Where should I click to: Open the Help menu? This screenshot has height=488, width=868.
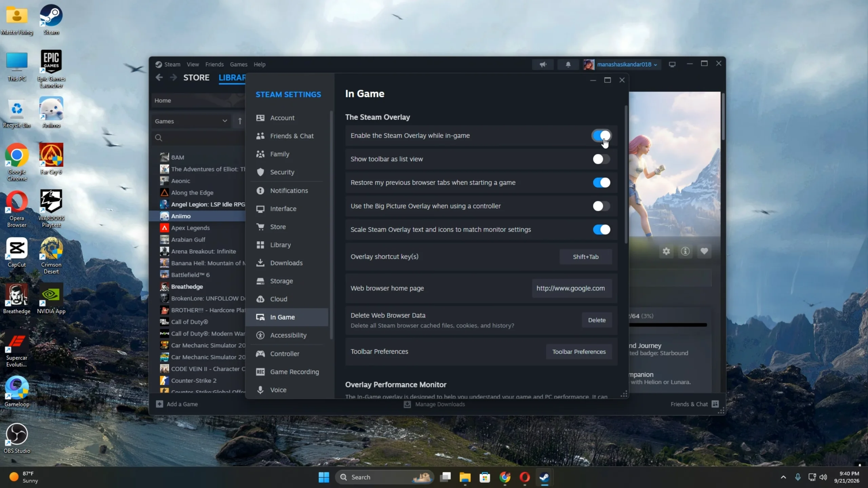259,64
